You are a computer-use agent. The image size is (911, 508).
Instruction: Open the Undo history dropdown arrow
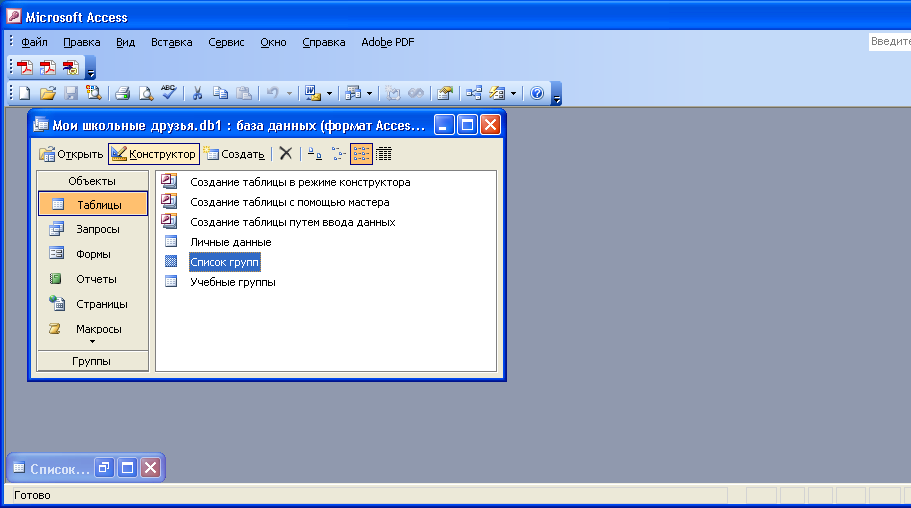click(x=289, y=93)
